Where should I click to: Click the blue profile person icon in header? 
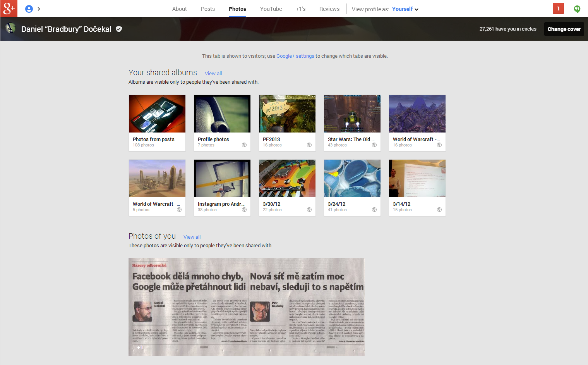29,9
